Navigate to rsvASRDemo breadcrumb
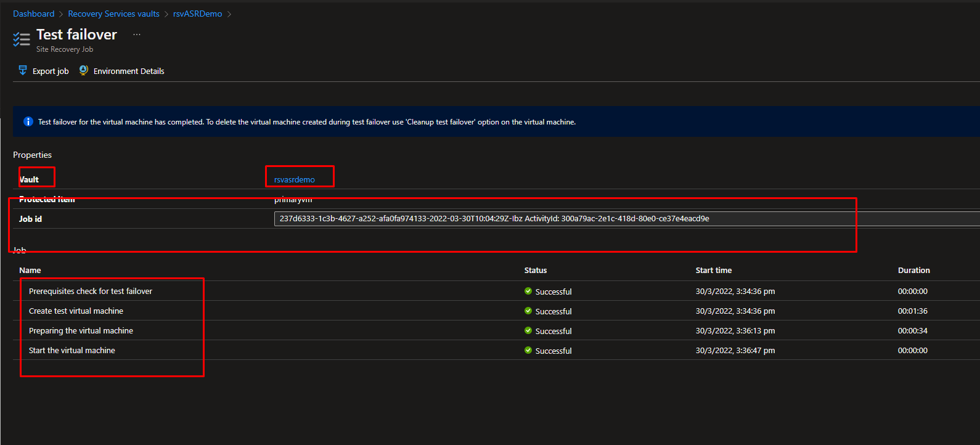The width and height of the screenshot is (980, 445). 197,14
